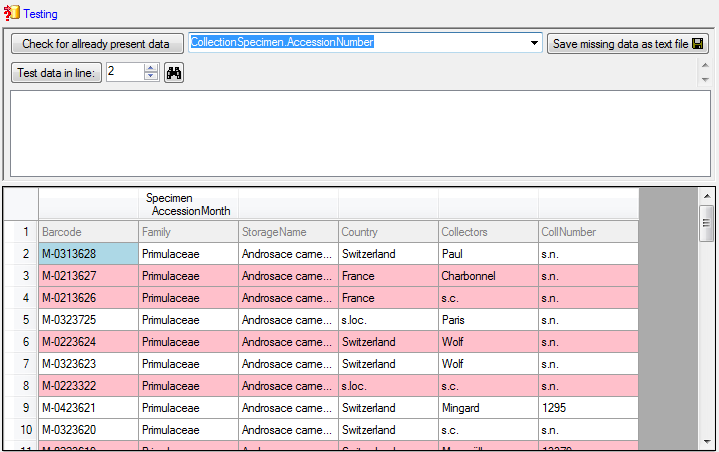
Task: Increase the test line number spinner
Action: point(151,68)
